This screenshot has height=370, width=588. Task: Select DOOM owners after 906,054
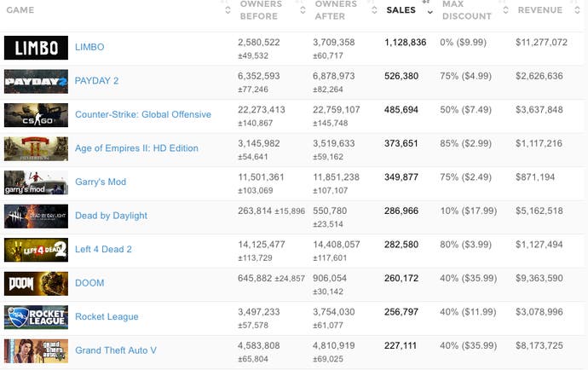click(330, 279)
